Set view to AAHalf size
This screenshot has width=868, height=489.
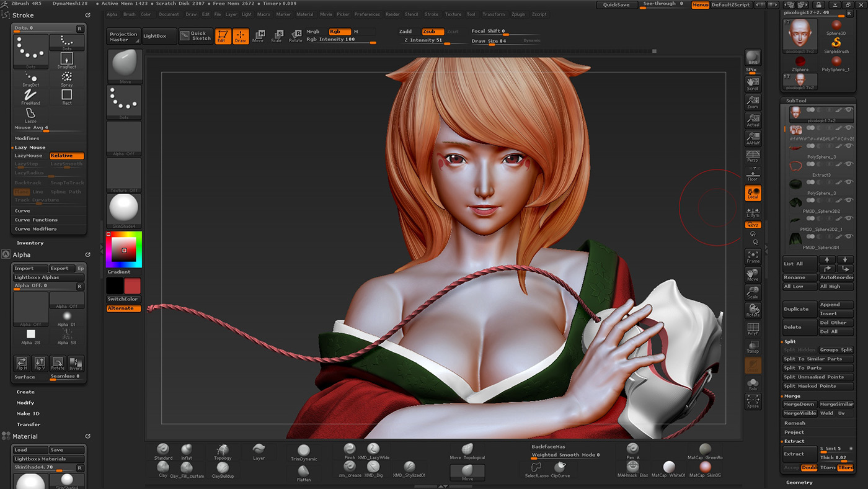pos(753,138)
